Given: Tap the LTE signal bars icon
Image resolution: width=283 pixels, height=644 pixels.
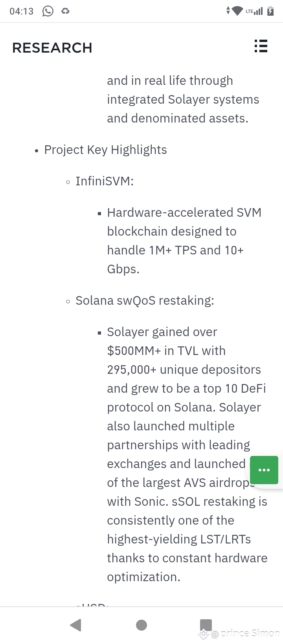Looking at the screenshot, I should 254,11.
